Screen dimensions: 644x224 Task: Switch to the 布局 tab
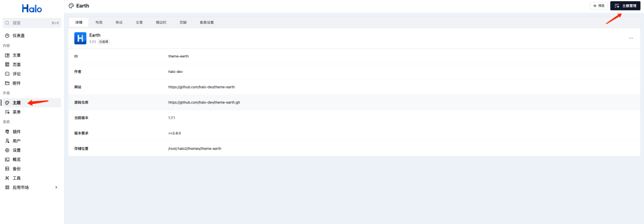point(99,22)
